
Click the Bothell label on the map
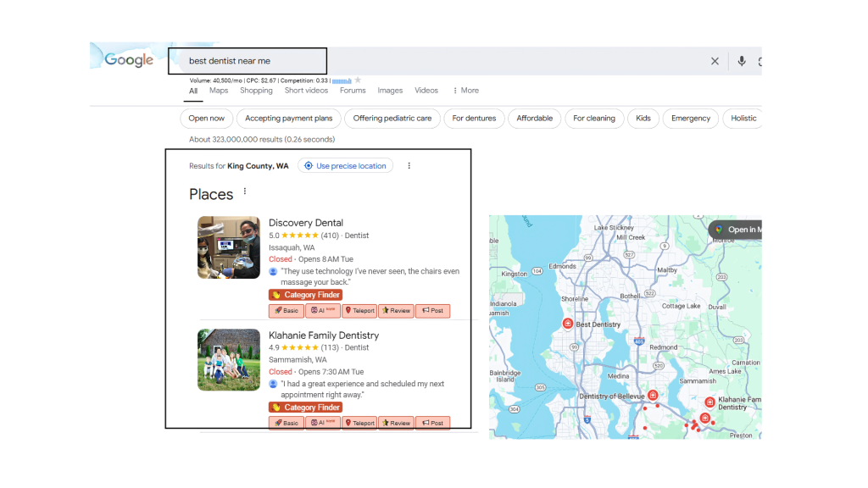point(630,296)
